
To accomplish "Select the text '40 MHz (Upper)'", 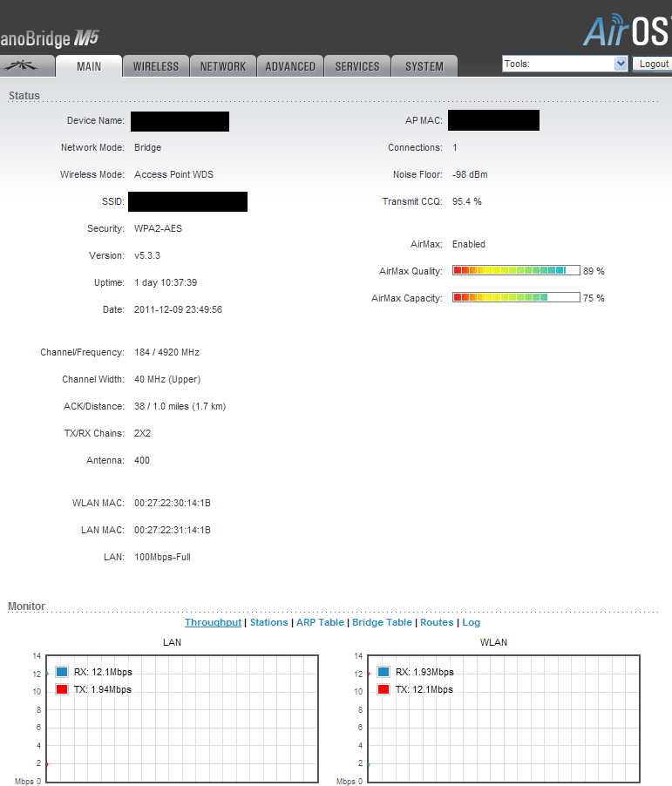I will click(167, 379).
